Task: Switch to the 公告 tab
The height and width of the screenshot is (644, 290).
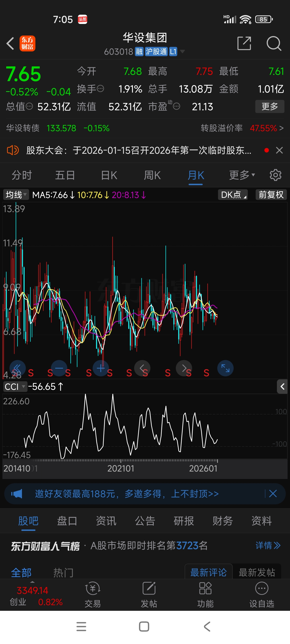Action: (145, 521)
